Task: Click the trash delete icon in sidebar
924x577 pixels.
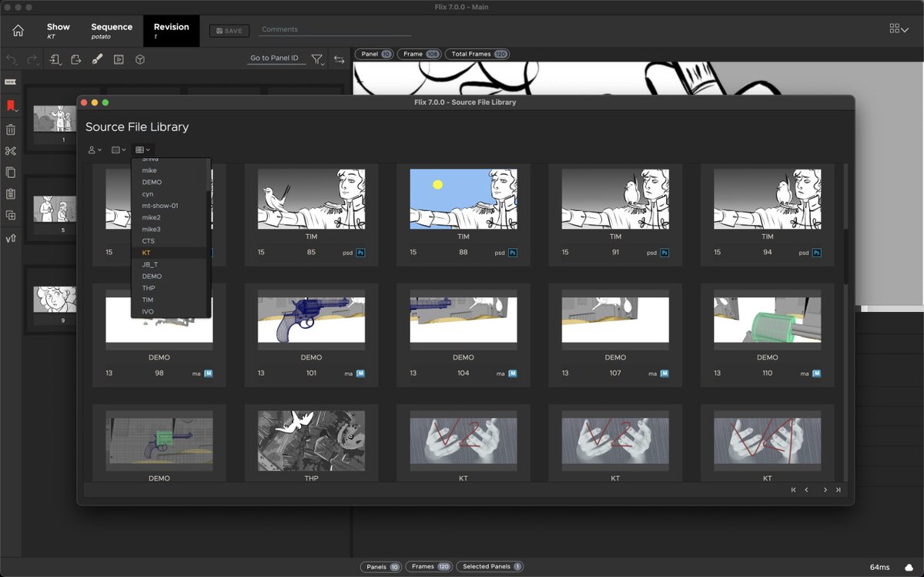Action: (x=11, y=129)
